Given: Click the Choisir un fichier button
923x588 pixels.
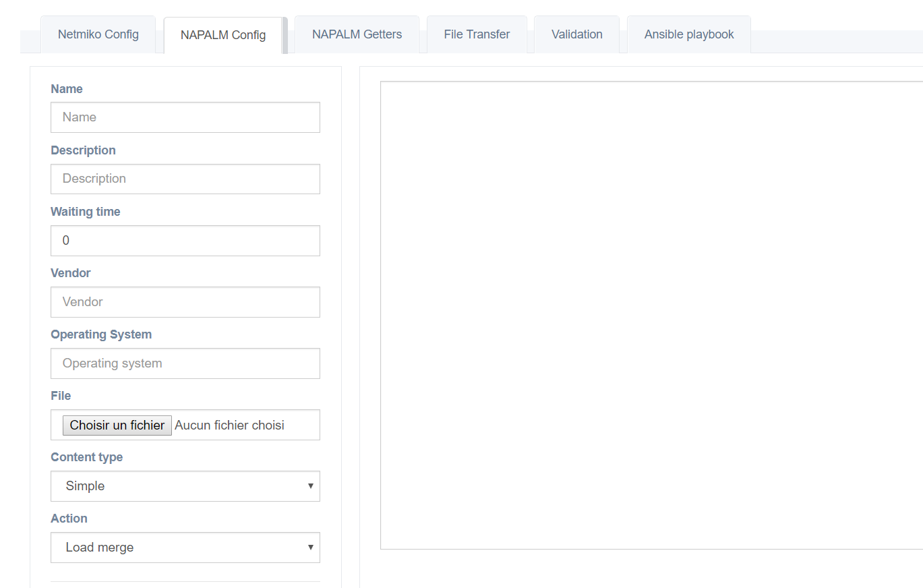Looking at the screenshot, I should (x=117, y=425).
